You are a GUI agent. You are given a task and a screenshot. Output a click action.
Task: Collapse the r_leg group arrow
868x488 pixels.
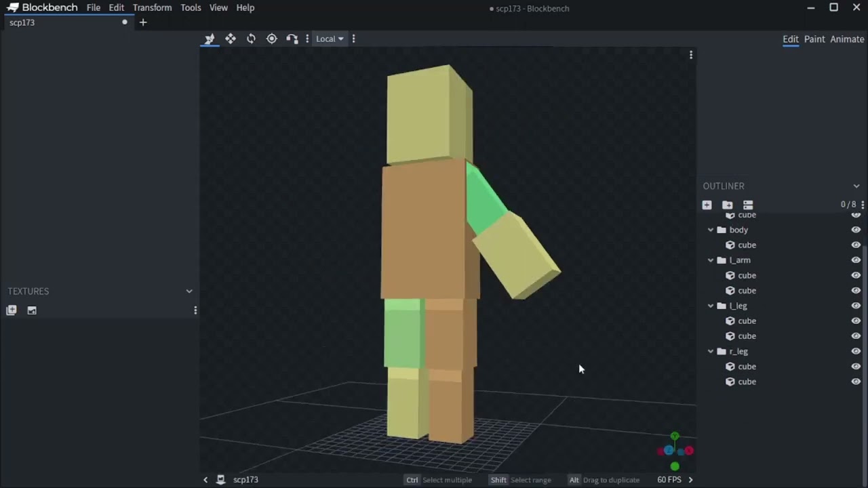[x=711, y=351]
